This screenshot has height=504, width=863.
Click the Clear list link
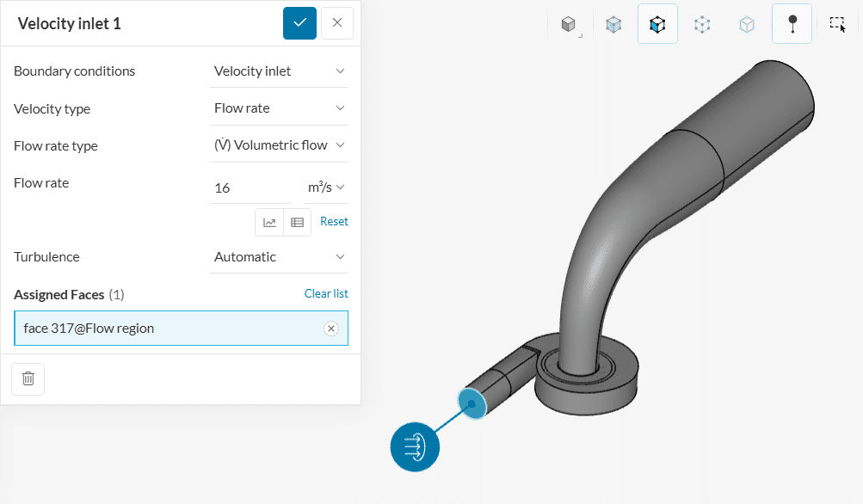tap(326, 294)
